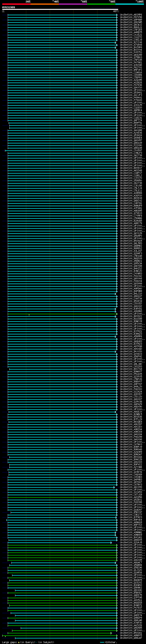
Task: Click hit label UniRef100_B2YI06
Action: (131, 42)
